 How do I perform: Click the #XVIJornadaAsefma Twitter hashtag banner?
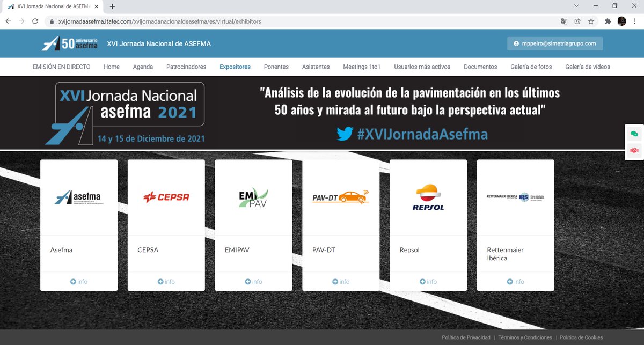coord(412,134)
